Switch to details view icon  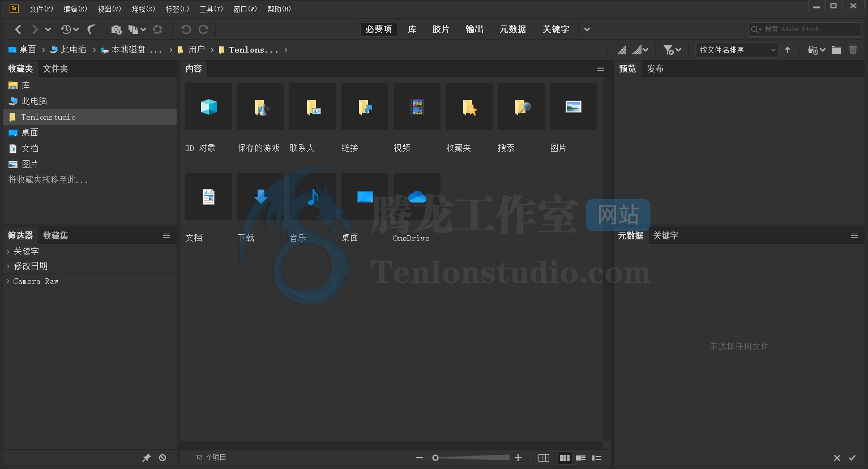580,458
